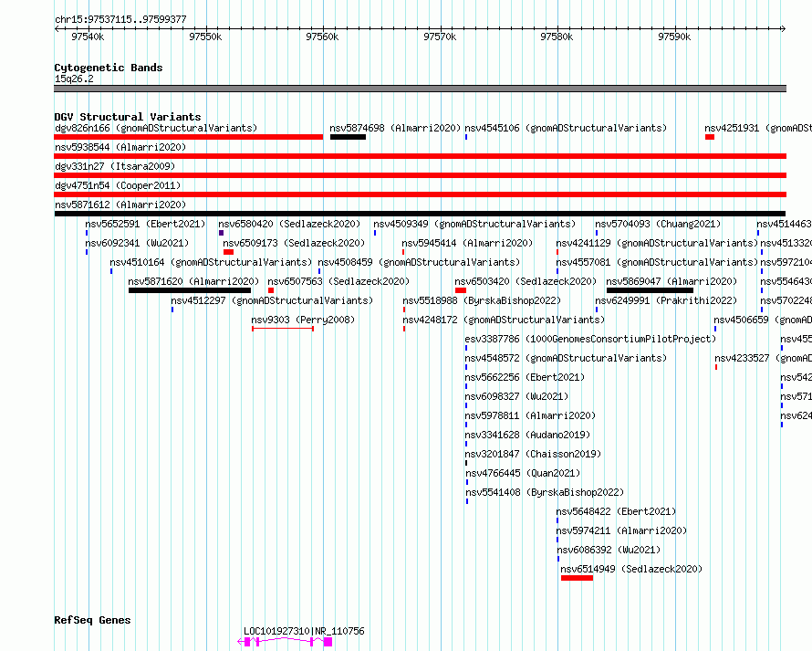Open the esv3387786 1000Genomes pilot label

[x=590, y=339]
